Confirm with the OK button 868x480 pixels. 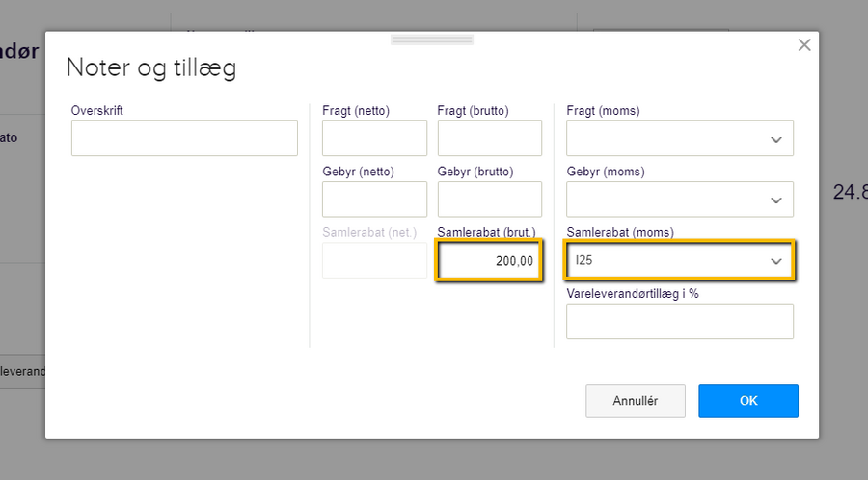tap(748, 401)
